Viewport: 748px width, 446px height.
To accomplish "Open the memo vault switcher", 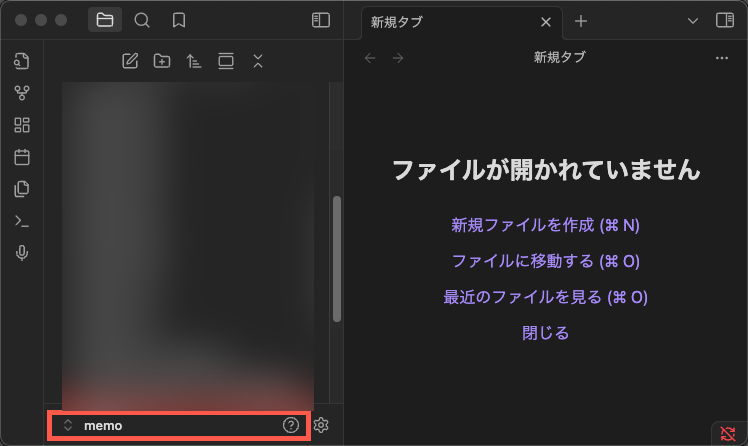I will coord(93,425).
